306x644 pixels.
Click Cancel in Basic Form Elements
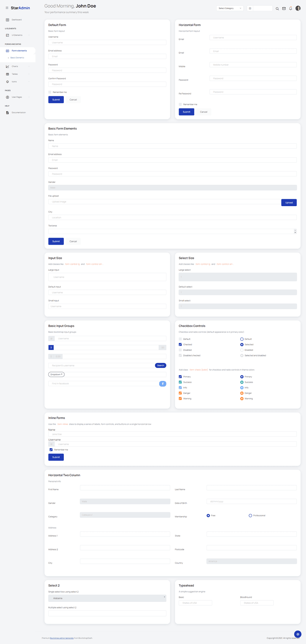[x=73, y=241]
